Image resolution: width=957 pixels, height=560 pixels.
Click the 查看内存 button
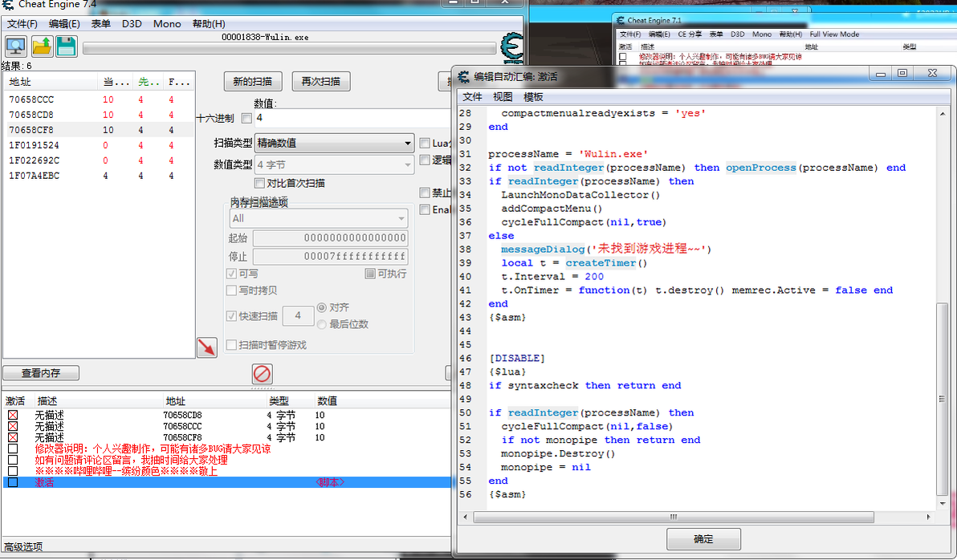pos(41,373)
